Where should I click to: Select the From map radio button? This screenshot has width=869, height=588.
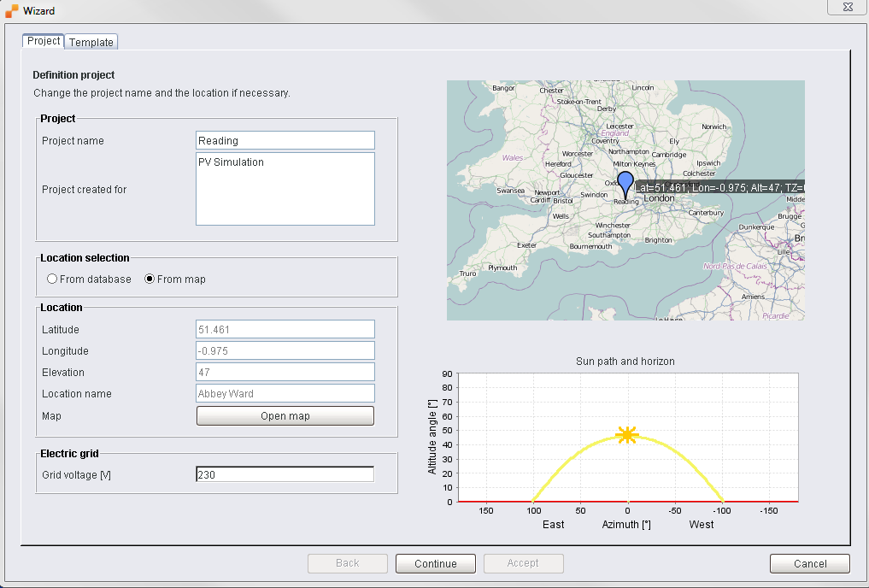(150, 279)
